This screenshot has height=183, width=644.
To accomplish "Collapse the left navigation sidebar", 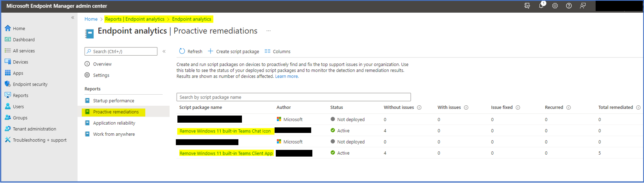I will coord(73,18).
